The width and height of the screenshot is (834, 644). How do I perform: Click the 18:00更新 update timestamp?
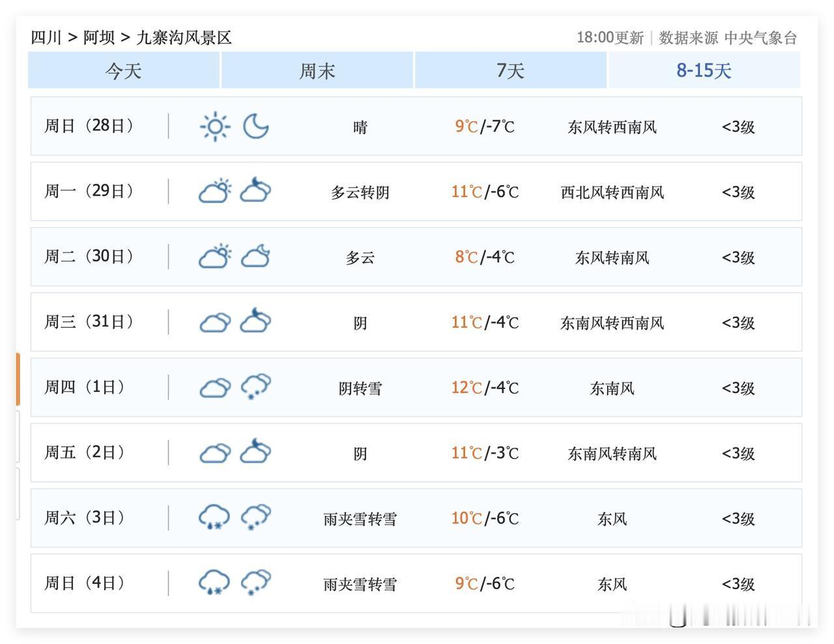[x=611, y=37]
